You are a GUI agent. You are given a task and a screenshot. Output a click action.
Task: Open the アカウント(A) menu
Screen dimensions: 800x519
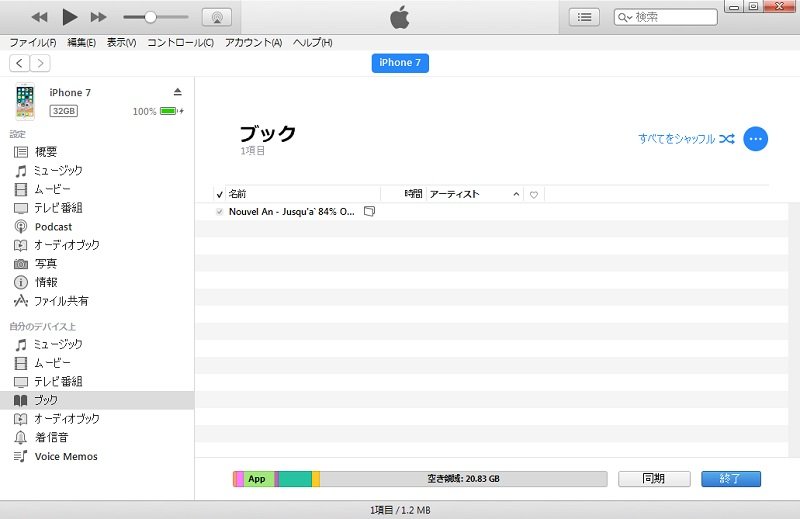pos(254,42)
